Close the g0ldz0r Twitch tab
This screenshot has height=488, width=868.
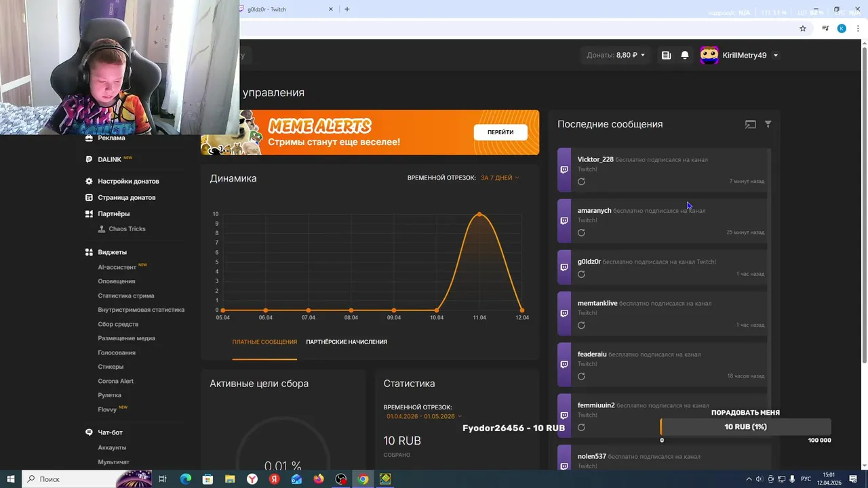331,9
